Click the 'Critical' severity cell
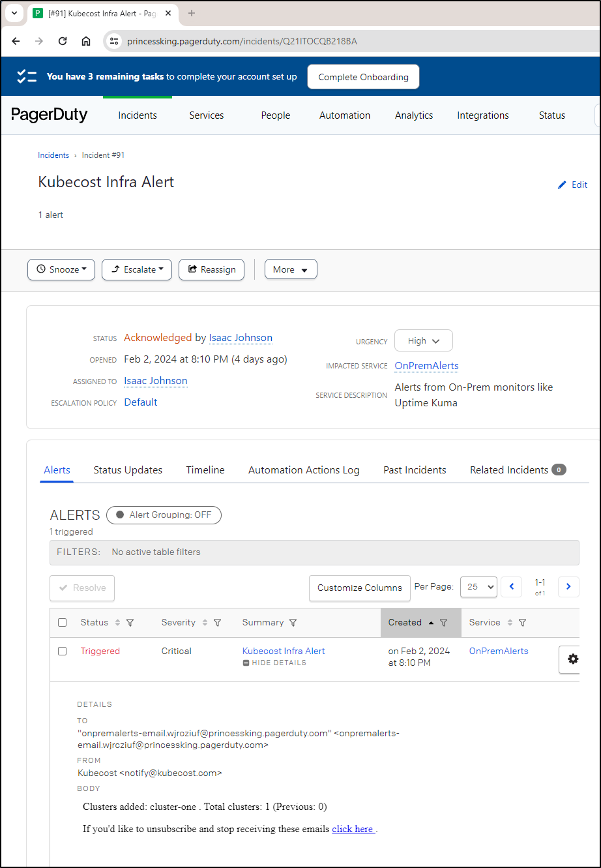Screen dimensions: 601x868 (177, 651)
